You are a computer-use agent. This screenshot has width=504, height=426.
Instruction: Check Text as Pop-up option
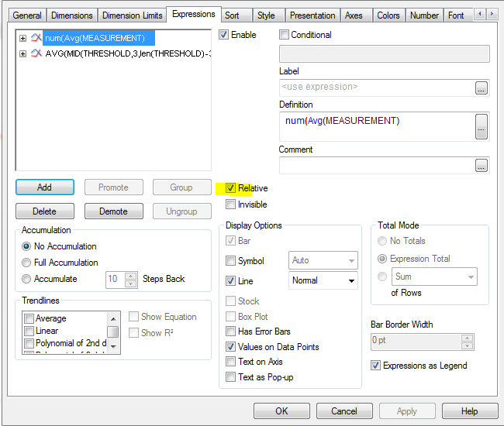click(230, 377)
